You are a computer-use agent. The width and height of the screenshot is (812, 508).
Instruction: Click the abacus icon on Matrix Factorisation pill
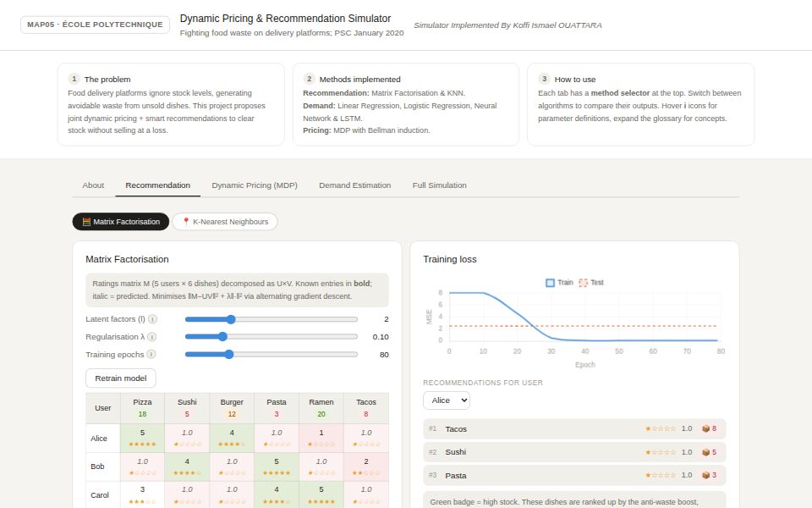point(86,222)
